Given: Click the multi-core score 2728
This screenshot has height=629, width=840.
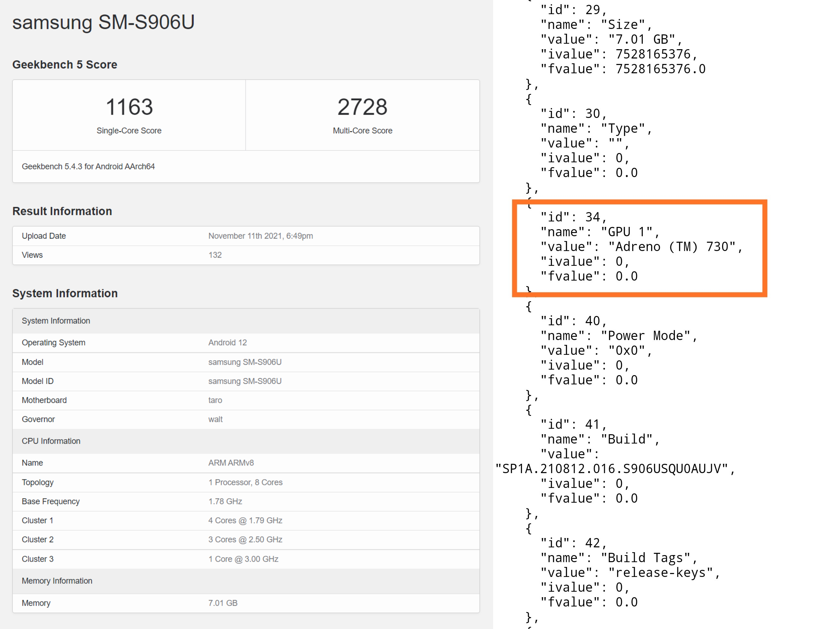Looking at the screenshot, I should point(362,107).
